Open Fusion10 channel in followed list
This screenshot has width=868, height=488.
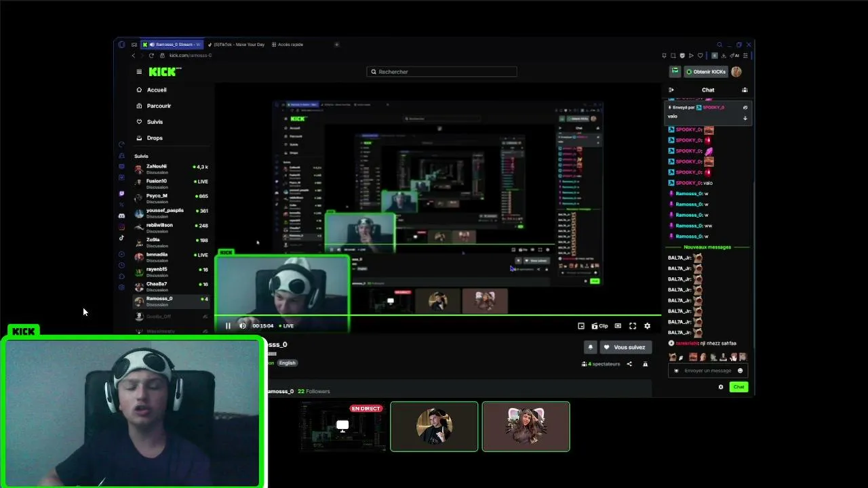[171, 184]
